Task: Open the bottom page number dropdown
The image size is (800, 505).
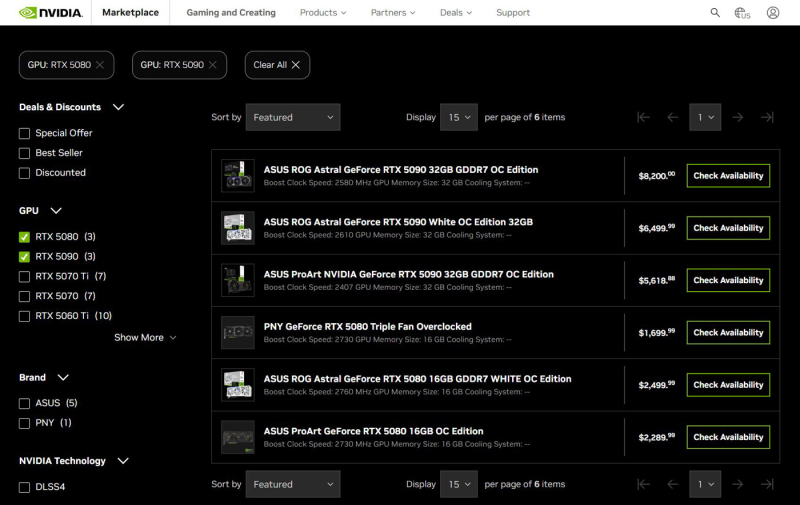Action: (705, 484)
